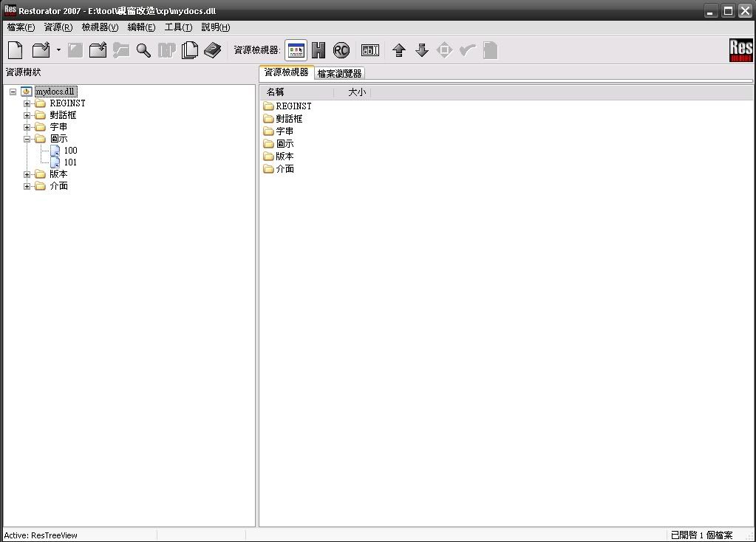Click the down arrow toolbar icon
Viewport: 756px width, 542px height.
(x=422, y=50)
